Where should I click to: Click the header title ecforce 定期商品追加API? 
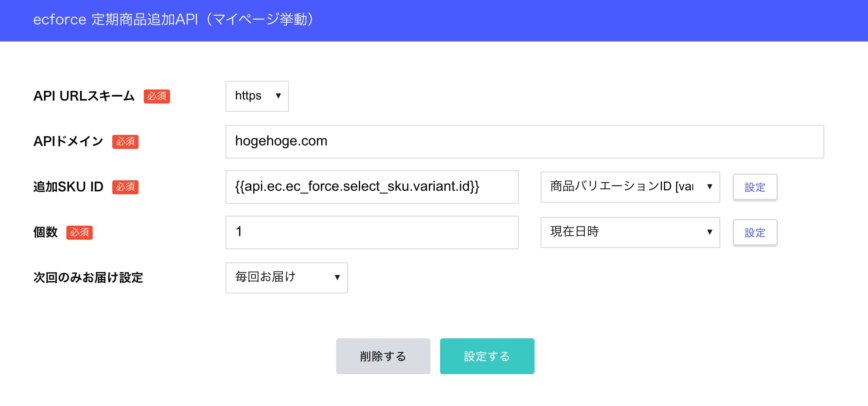coord(174,20)
